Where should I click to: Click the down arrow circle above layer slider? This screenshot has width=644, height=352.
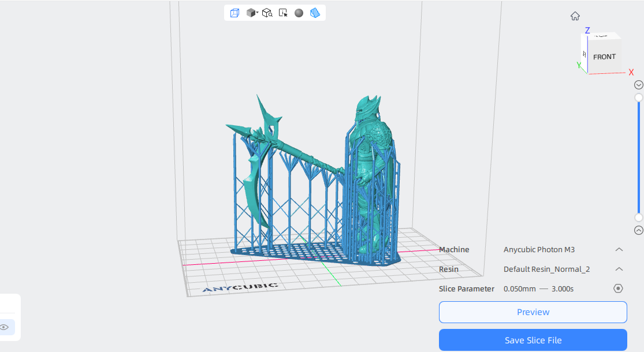(x=639, y=85)
